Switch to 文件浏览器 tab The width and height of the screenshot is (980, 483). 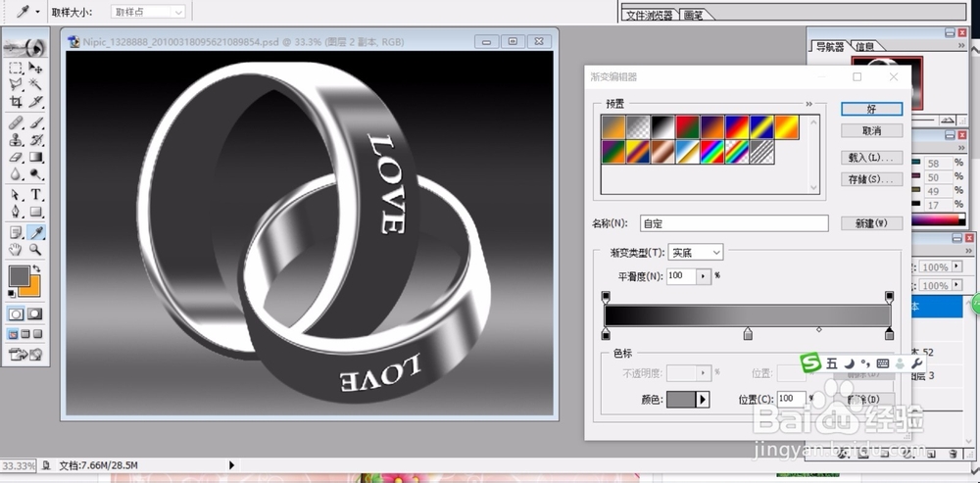(x=649, y=15)
